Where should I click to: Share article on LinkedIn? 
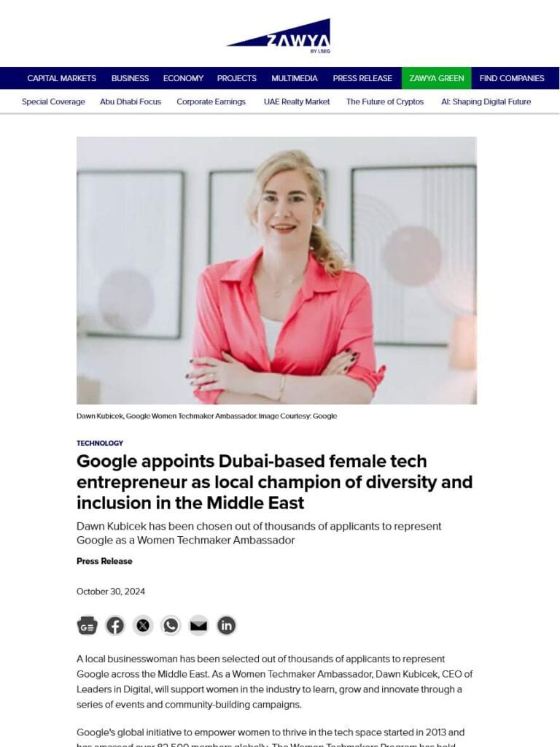point(226,625)
